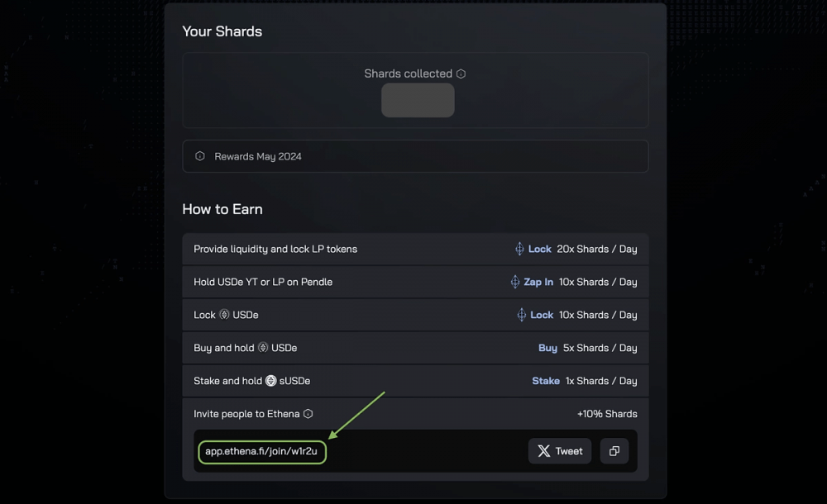Select the app.ethena.fi/join referral link field
The width and height of the screenshot is (827, 504).
click(262, 452)
